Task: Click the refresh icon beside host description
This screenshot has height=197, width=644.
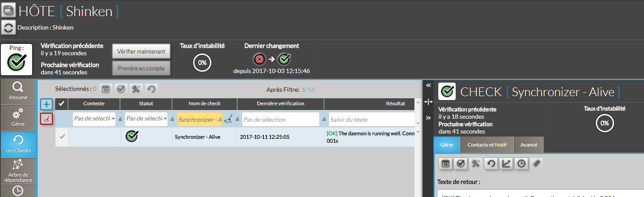Action: tap(8, 27)
